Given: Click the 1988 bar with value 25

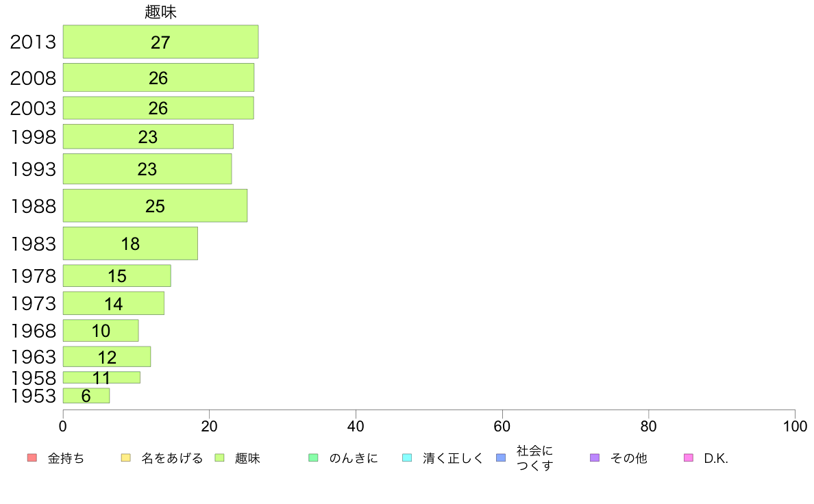Looking at the screenshot, I should 156,205.
